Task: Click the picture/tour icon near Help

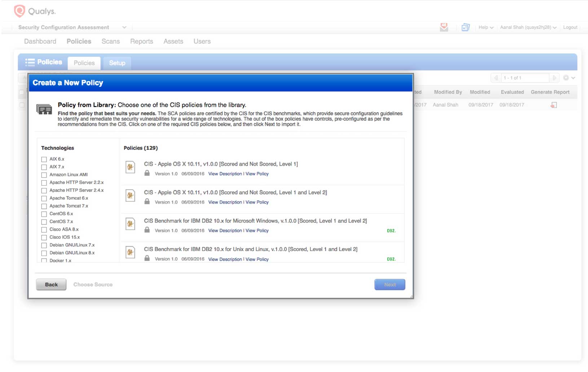Action: click(465, 27)
